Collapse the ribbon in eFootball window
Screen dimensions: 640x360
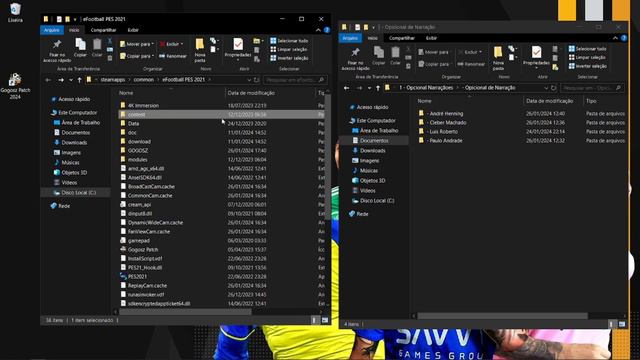[x=318, y=30]
